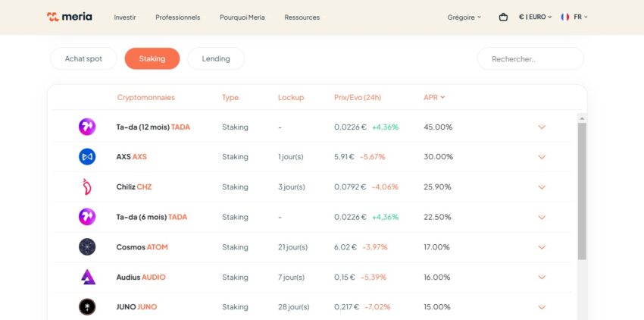644x320 pixels.
Task: Click the table's vertical scrollbar thumb
Action: pos(582,191)
